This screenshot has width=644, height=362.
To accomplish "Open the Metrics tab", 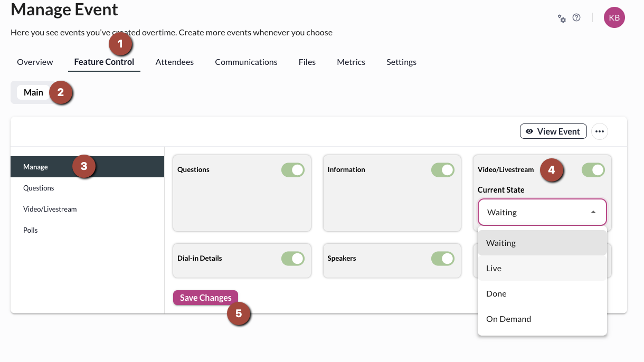I will tap(351, 62).
